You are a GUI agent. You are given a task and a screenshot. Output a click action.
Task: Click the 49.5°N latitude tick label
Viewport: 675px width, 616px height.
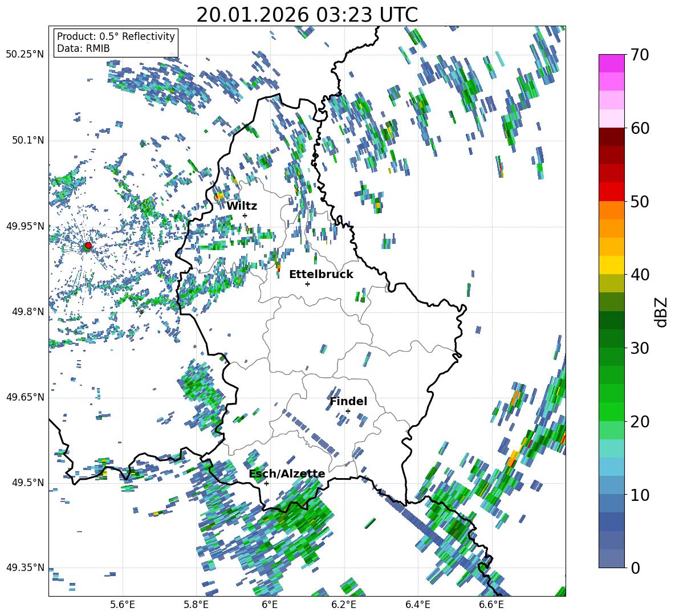pos(27,482)
